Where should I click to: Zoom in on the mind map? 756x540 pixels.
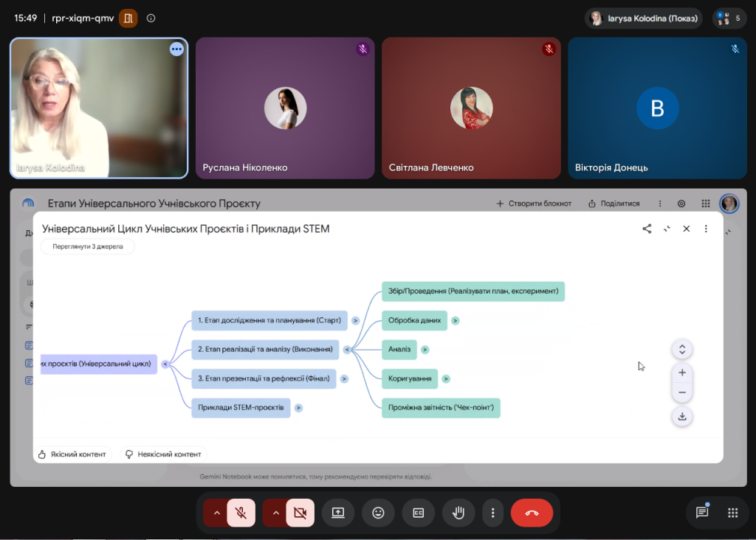(681, 373)
